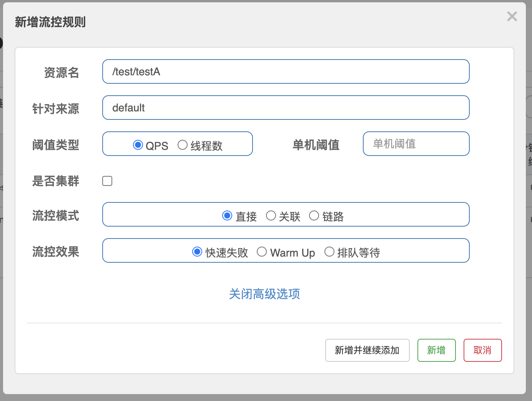The image size is (532, 401).
Task: Click the red 取消 button
Action: 482,350
